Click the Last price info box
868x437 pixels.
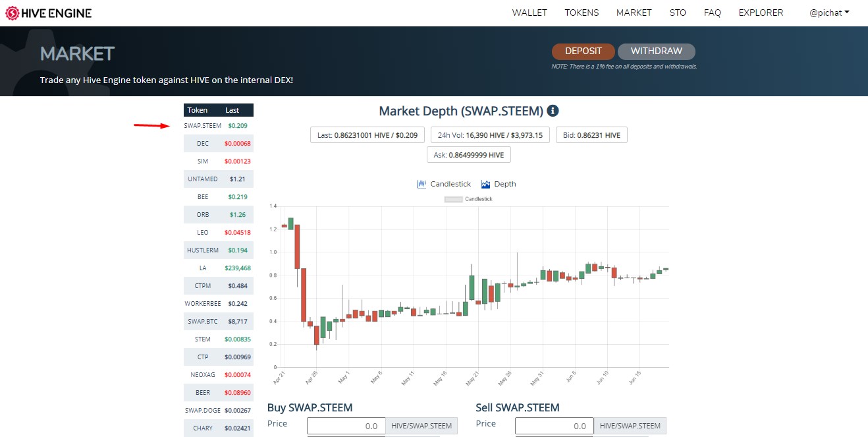point(367,135)
